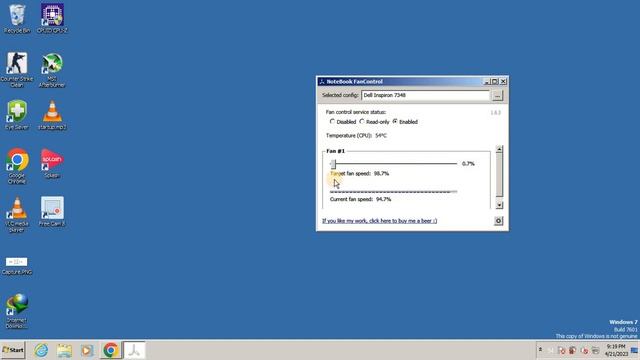Launch the Splash desktop shortcut

click(x=52, y=163)
